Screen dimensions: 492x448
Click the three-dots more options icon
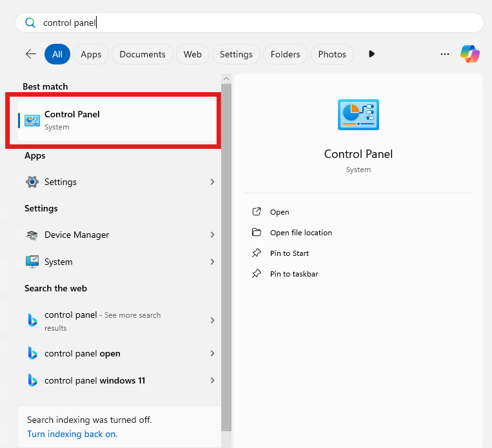point(444,54)
